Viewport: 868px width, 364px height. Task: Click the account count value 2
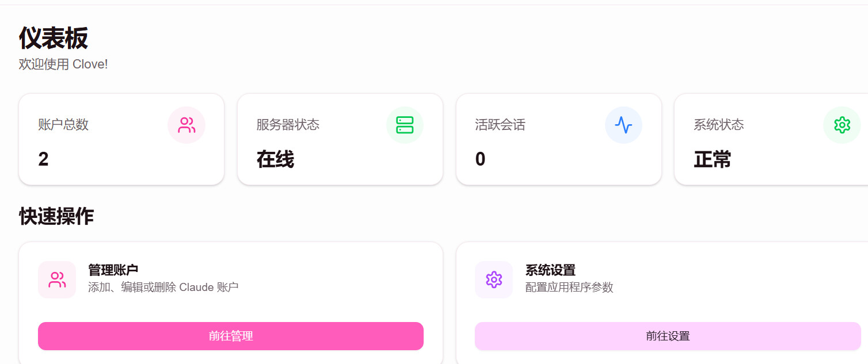point(43,159)
